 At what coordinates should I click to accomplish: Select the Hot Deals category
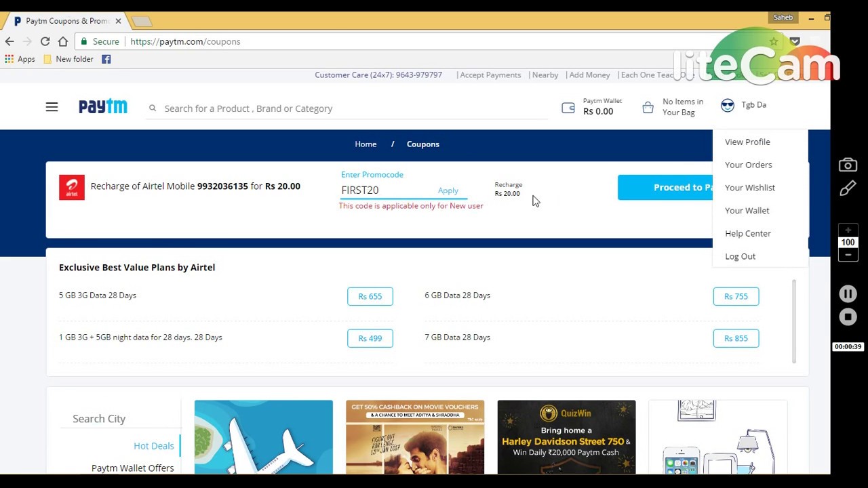point(154,446)
